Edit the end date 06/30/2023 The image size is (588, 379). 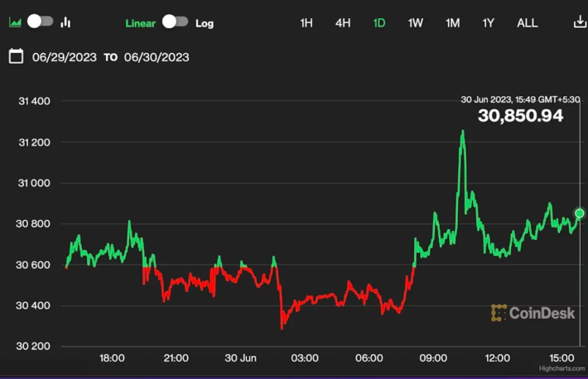point(157,57)
